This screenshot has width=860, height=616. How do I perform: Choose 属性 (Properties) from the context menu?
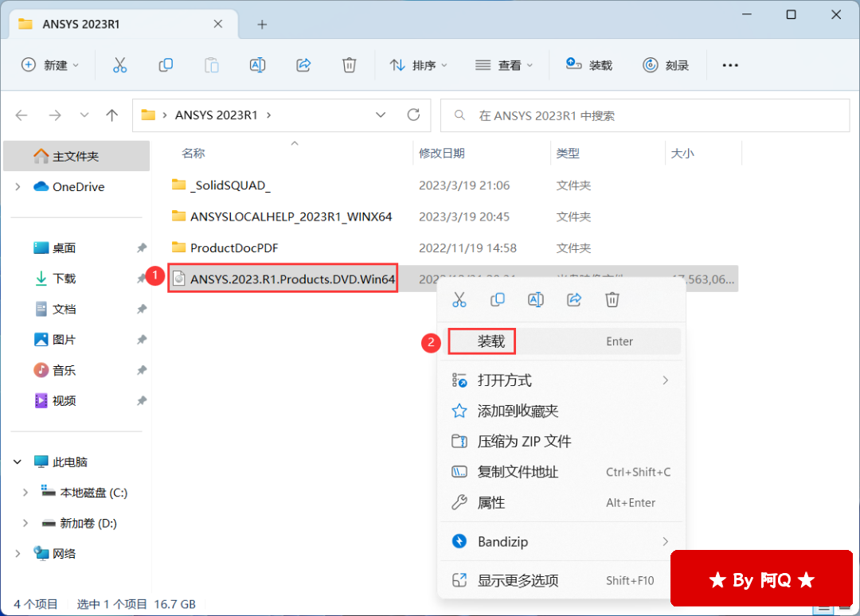[491, 503]
